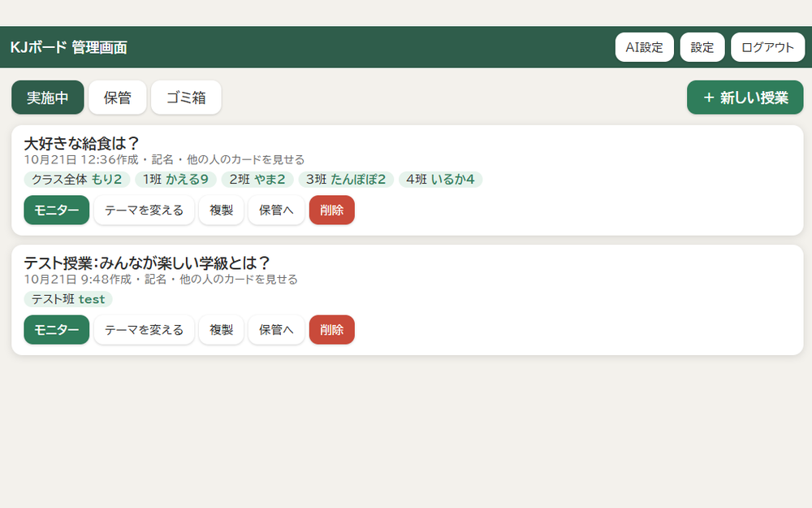Choose the 3班 たんぽぽ2 group tag

pyautogui.click(x=346, y=180)
